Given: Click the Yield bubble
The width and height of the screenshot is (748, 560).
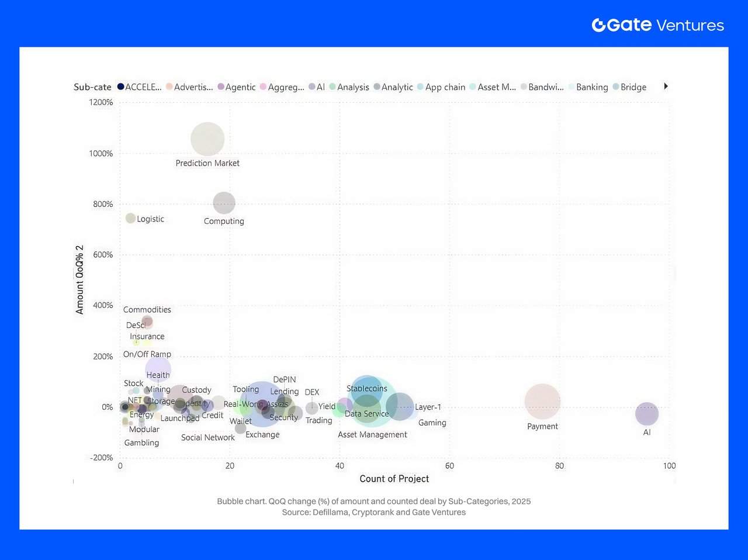Looking at the screenshot, I should click(312, 408).
